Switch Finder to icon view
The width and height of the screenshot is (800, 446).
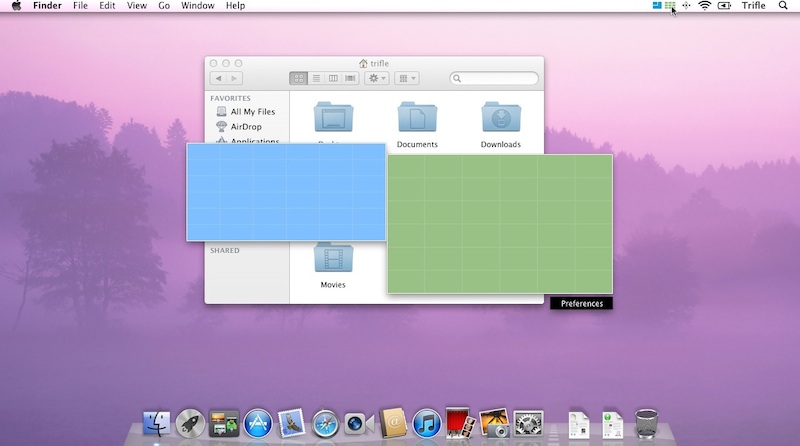(298, 78)
